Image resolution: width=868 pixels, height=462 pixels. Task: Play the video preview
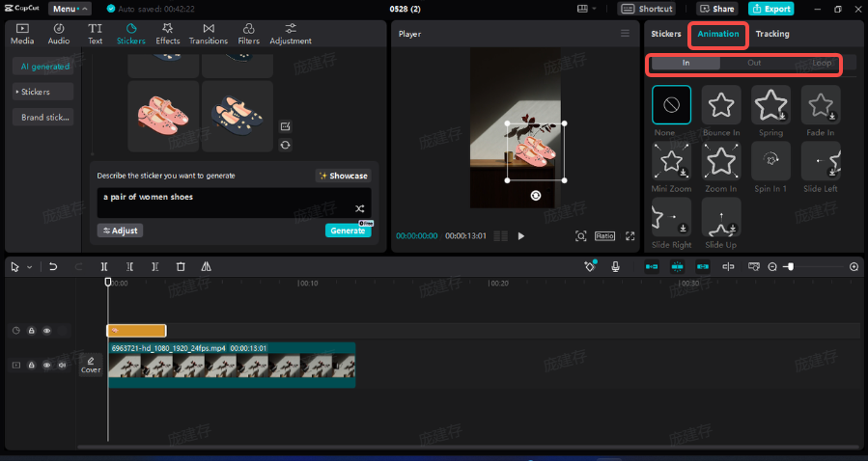point(521,236)
